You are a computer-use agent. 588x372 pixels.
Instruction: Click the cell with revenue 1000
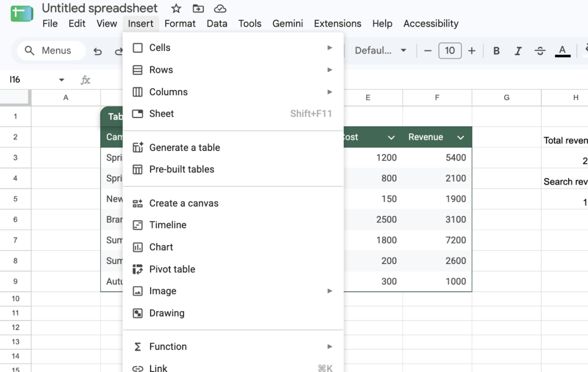tap(437, 281)
